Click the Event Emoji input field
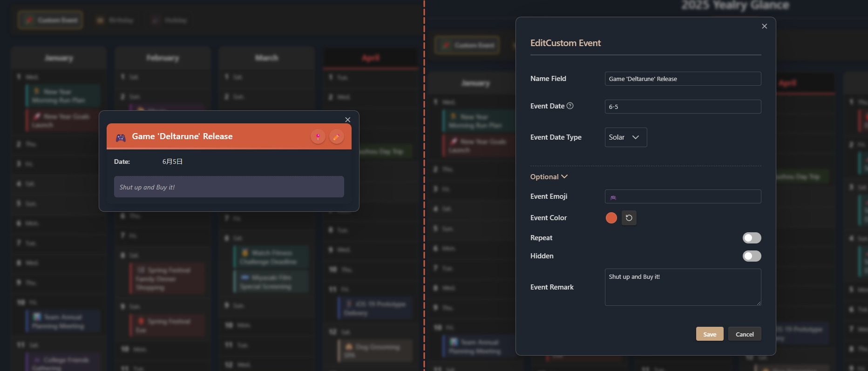 [683, 196]
